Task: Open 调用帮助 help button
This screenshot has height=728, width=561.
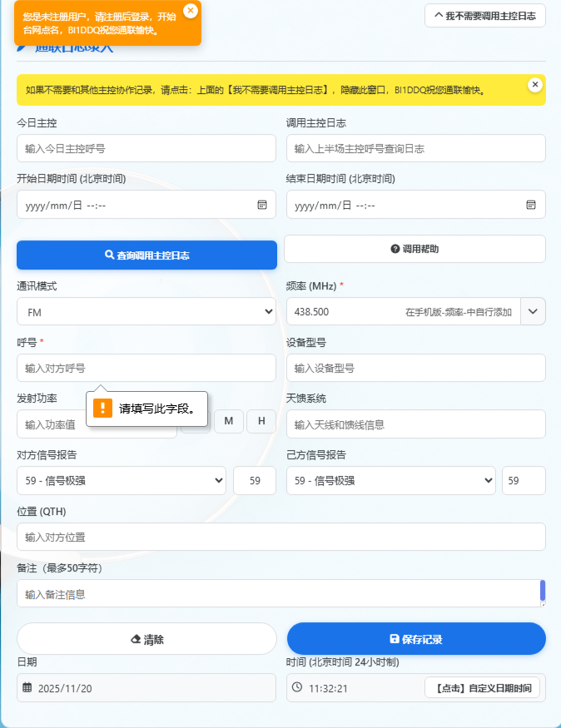Action: point(415,249)
